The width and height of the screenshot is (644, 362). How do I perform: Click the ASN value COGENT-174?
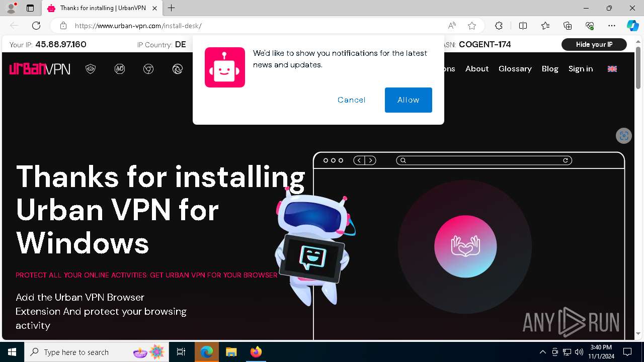[485, 44]
